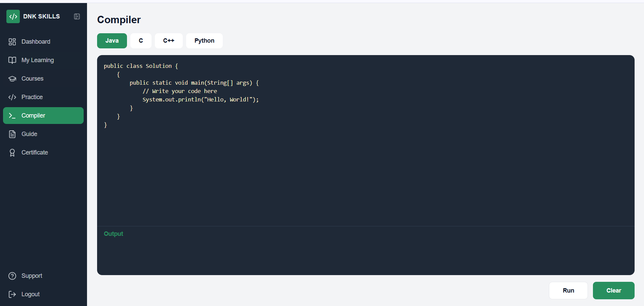Open the Guide document icon
Image resolution: width=644 pixels, height=306 pixels.
[x=12, y=134]
